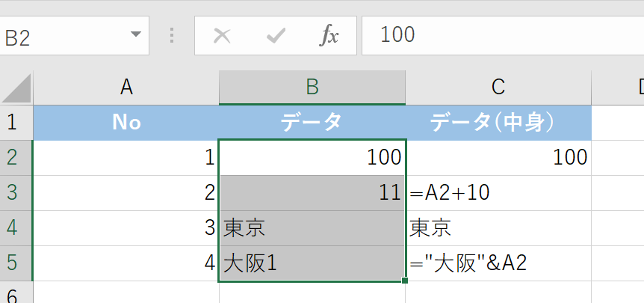
Task: Click the データ(中身) header cell
Action: [498, 122]
